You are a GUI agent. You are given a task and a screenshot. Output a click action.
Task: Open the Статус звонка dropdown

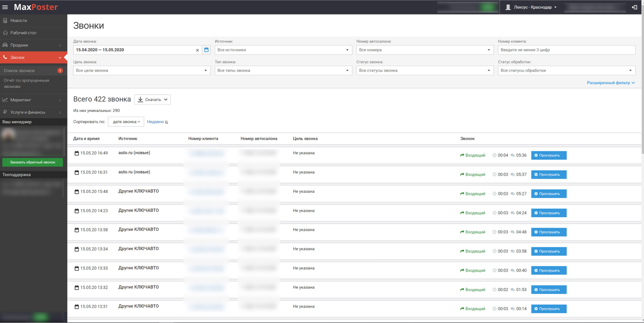coord(425,70)
